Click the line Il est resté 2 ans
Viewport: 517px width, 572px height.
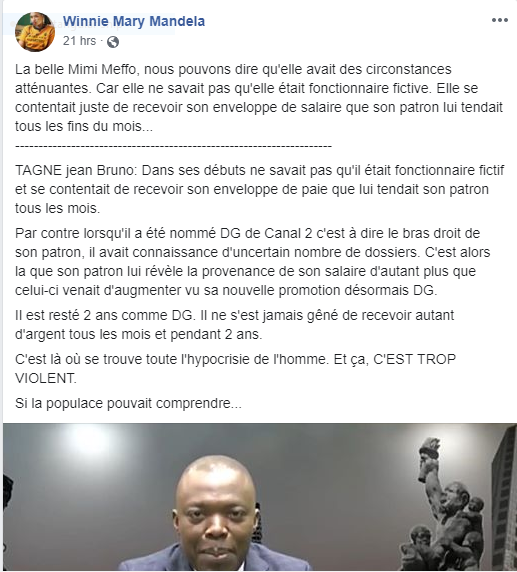(x=235, y=325)
